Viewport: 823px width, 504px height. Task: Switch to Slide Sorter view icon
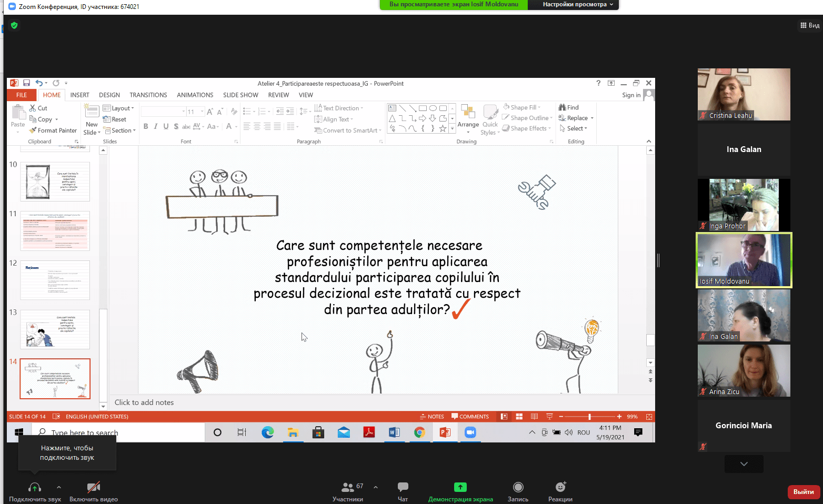(519, 417)
